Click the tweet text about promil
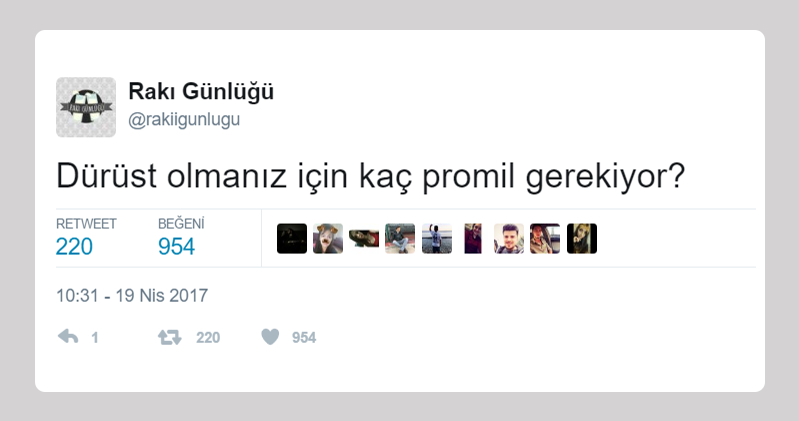This screenshot has height=421, width=799. (370, 176)
